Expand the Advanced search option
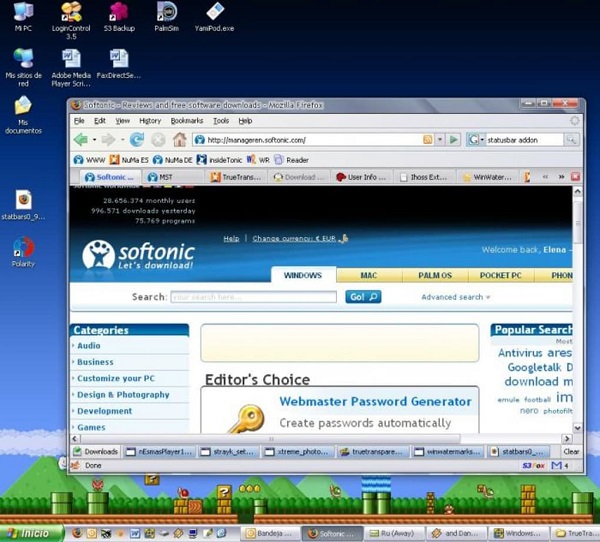Screen dimensions: 600x542 (x=456, y=297)
